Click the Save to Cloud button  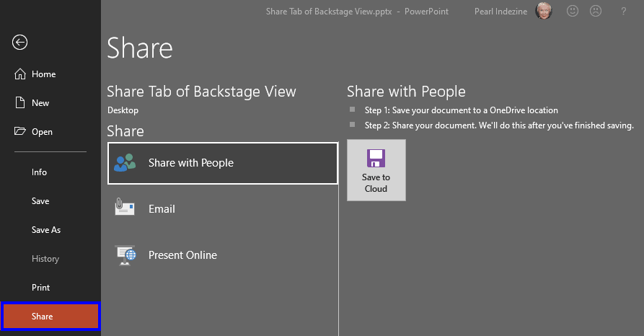point(376,170)
